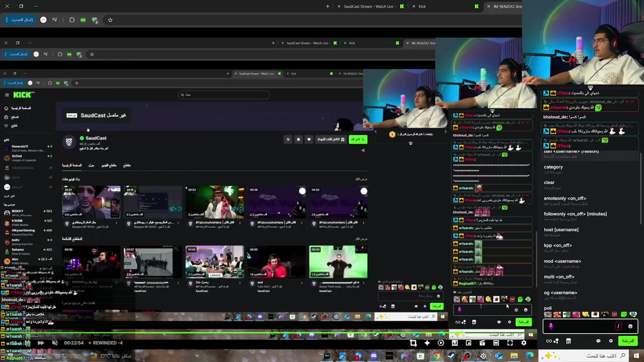Open the video player settings gear

tap(524, 343)
